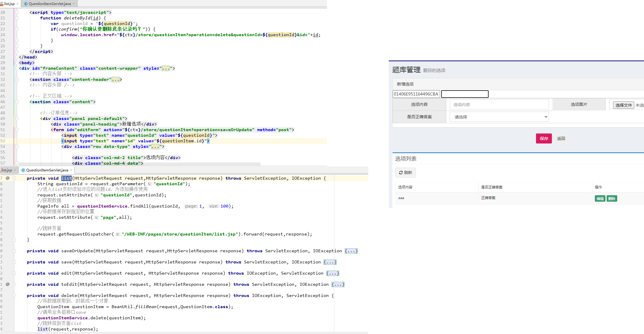Click 编辑 button for the aaa row
Screen dimensions: 644x334
coord(600,199)
